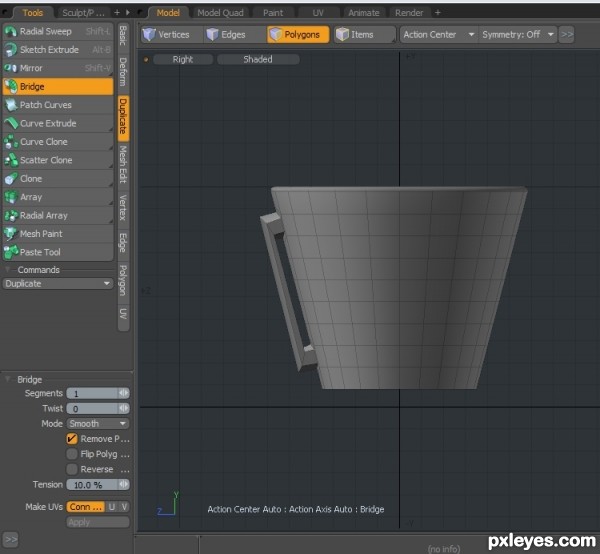Open the Deform vertical tab
The height and width of the screenshot is (554, 600).
point(123,72)
